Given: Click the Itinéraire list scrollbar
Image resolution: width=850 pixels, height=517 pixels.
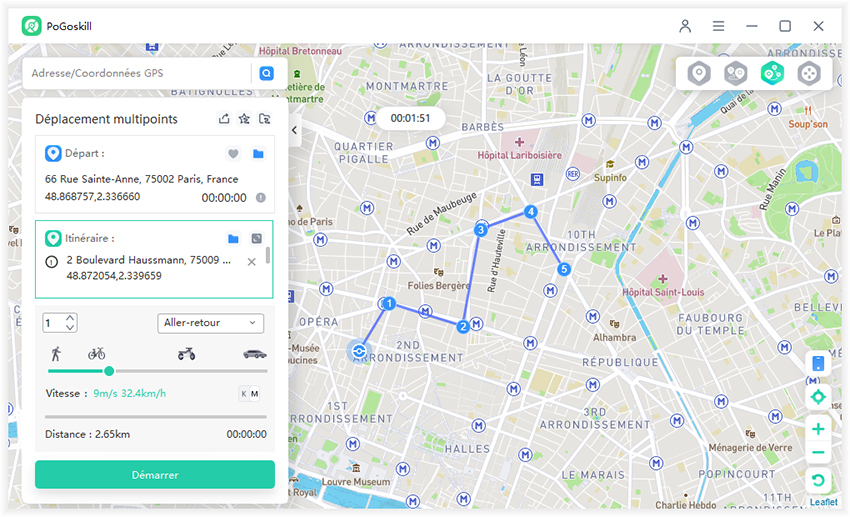Looking at the screenshot, I should point(268,255).
